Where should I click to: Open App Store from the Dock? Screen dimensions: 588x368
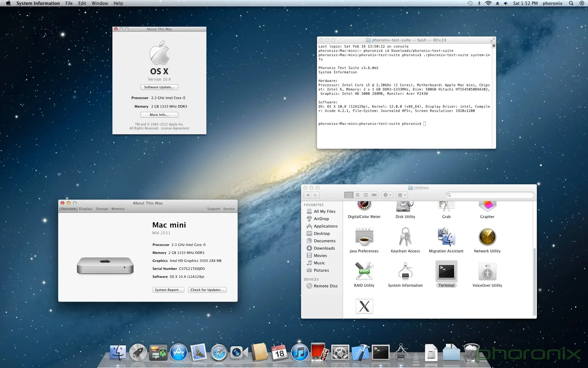point(179,352)
